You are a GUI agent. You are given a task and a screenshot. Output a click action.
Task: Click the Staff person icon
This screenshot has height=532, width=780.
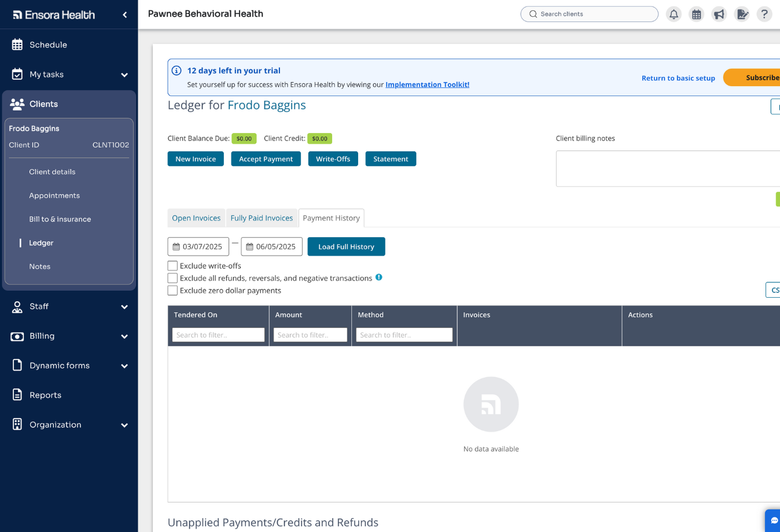click(17, 306)
